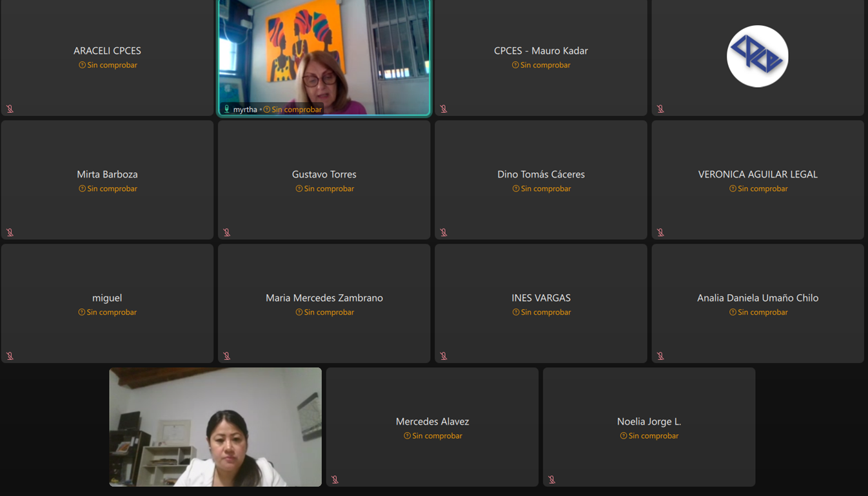Click verification icon under CPCES - Mauro Kadar
This screenshot has height=496, width=868.
(x=516, y=65)
